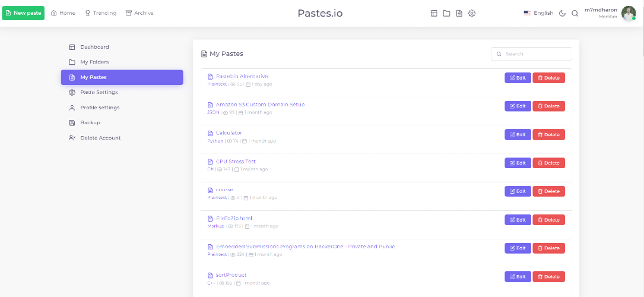
Task: Open the course paste
Action: pos(224,190)
